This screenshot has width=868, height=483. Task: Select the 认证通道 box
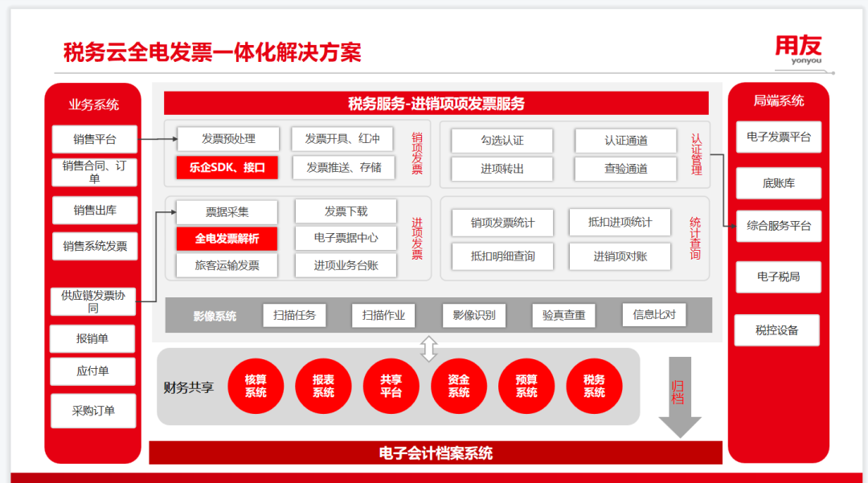(x=626, y=141)
